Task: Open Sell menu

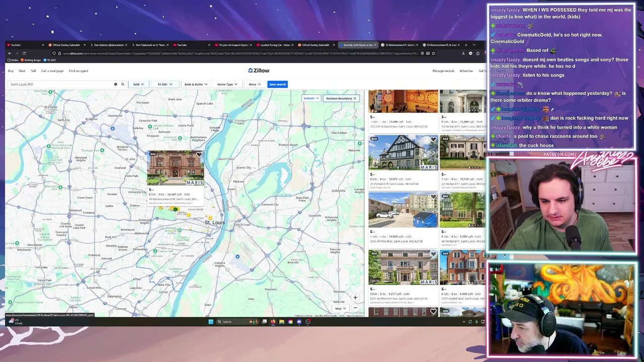Action: click(33, 71)
